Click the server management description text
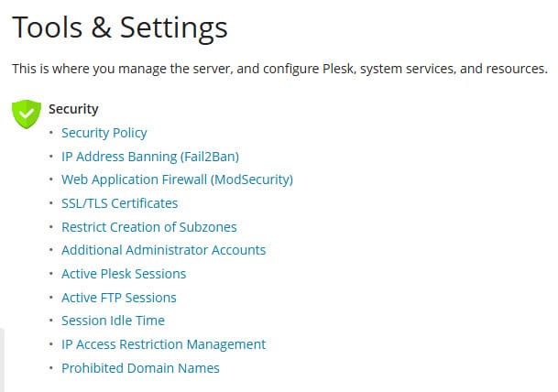Image resolution: width=558 pixels, height=392 pixels. tap(279, 69)
